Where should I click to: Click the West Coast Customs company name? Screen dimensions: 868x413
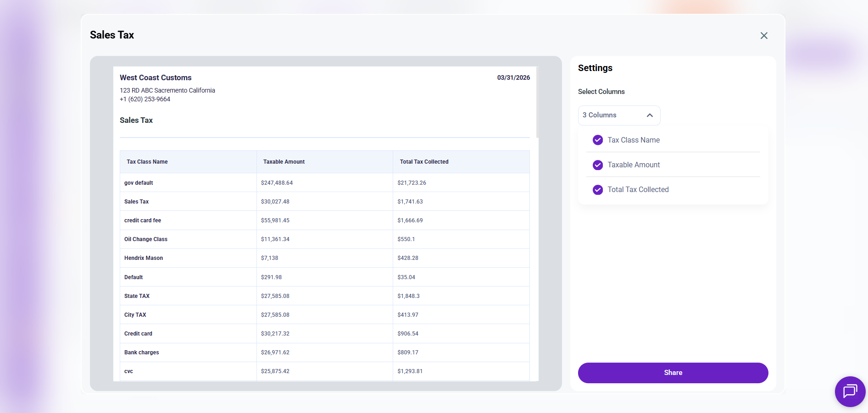(156, 78)
